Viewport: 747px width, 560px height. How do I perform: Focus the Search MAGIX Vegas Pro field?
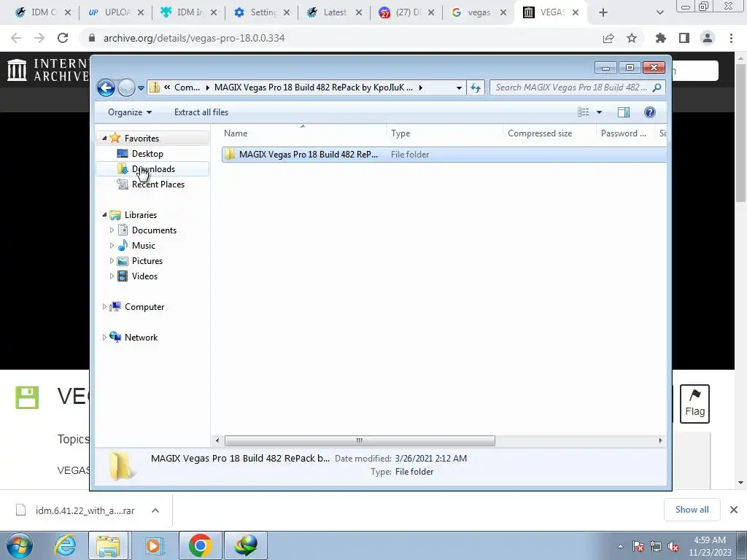pos(571,87)
